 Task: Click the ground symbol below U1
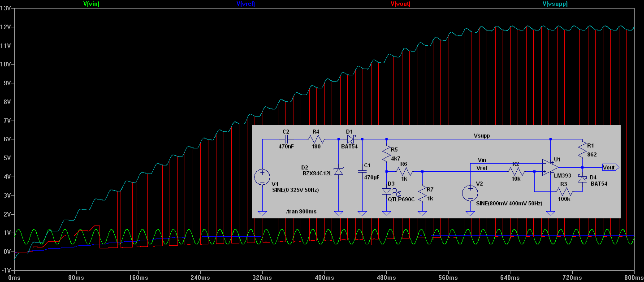550,213
